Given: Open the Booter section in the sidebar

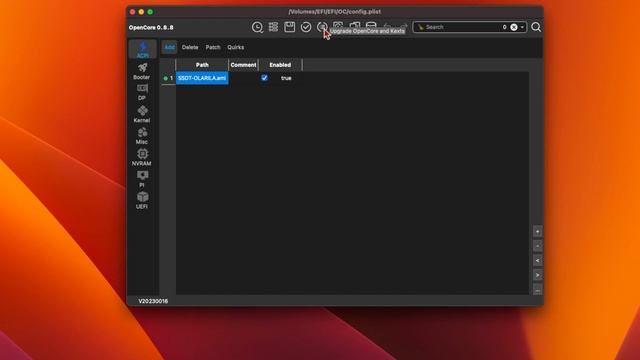Looking at the screenshot, I should pos(142,71).
